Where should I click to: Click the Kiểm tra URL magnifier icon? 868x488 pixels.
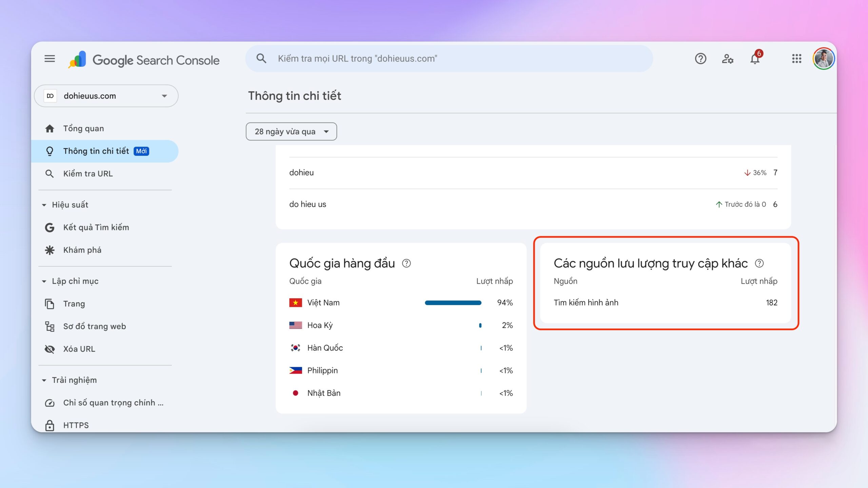pyautogui.click(x=50, y=174)
